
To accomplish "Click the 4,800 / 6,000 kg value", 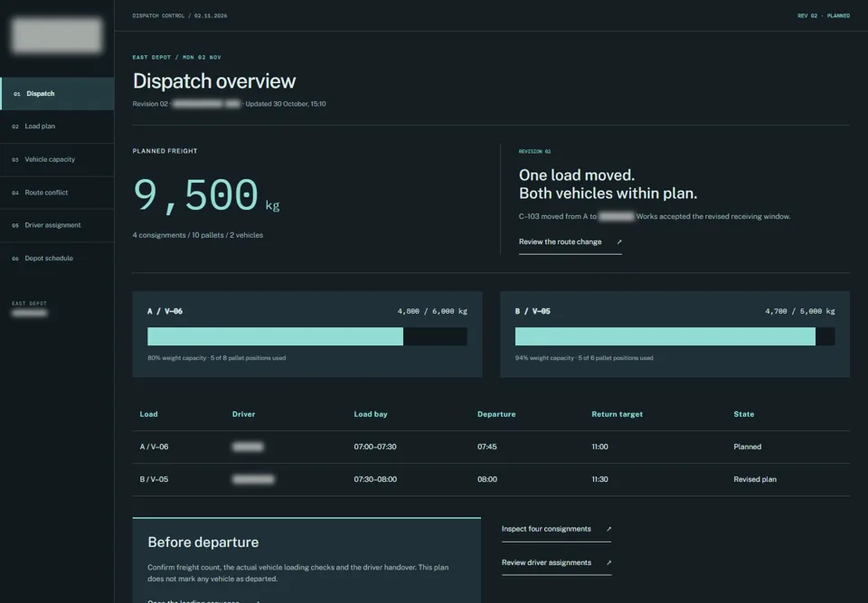I will pyautogui.click(x=432, y=311).
